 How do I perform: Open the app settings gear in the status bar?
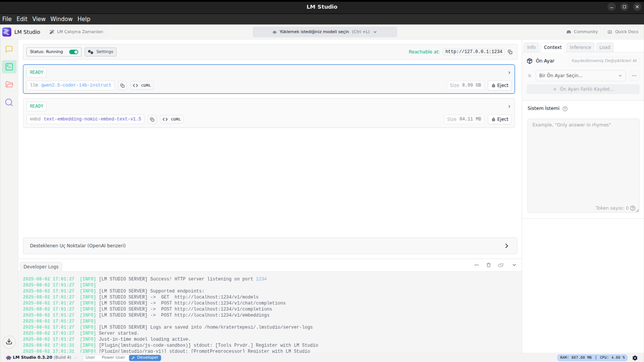635,358
